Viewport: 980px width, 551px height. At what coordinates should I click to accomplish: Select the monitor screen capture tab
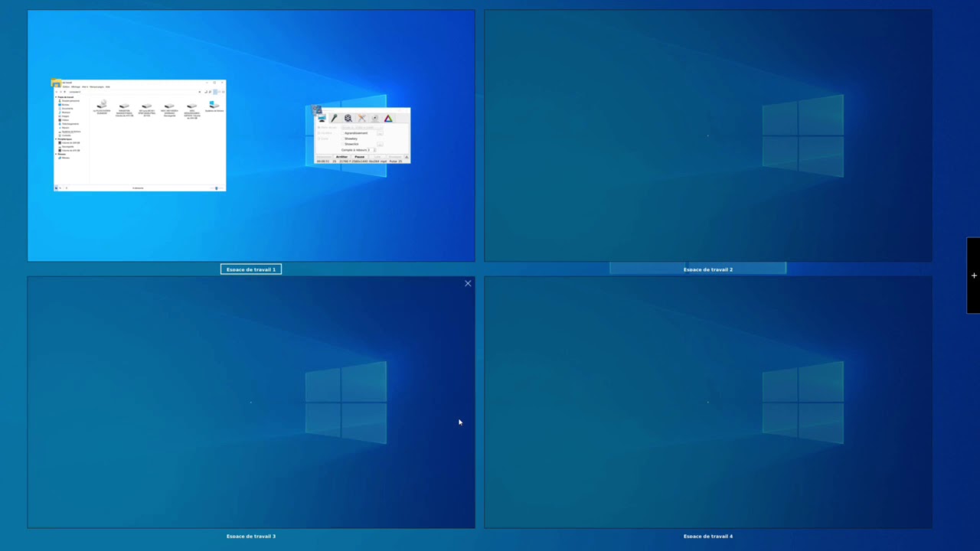point(322,119)
